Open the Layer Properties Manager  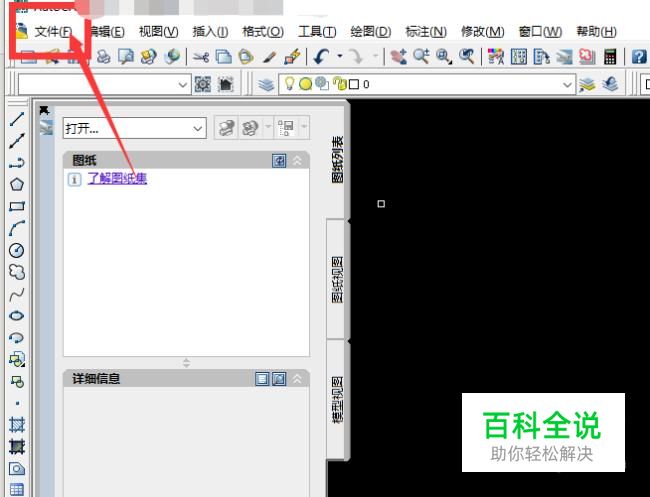[x=266, y=85]
